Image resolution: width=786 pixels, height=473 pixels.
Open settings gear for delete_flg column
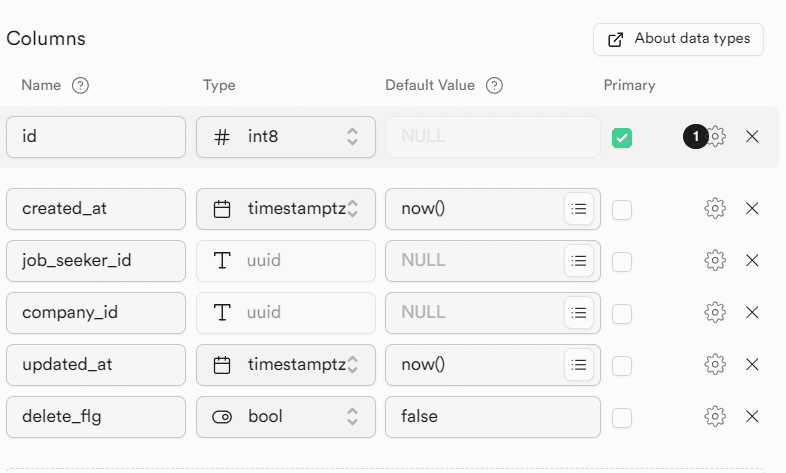coord(714,417)
